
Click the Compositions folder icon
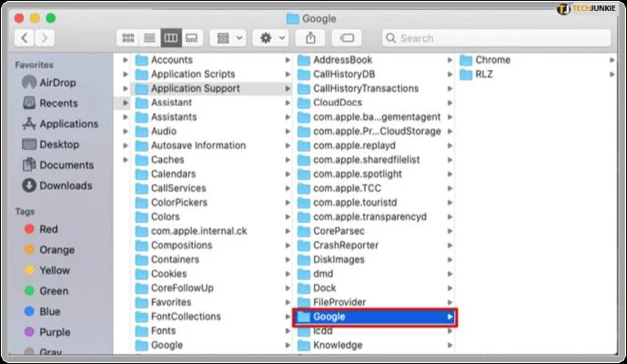pyautogui.click(x=142, y=245)
